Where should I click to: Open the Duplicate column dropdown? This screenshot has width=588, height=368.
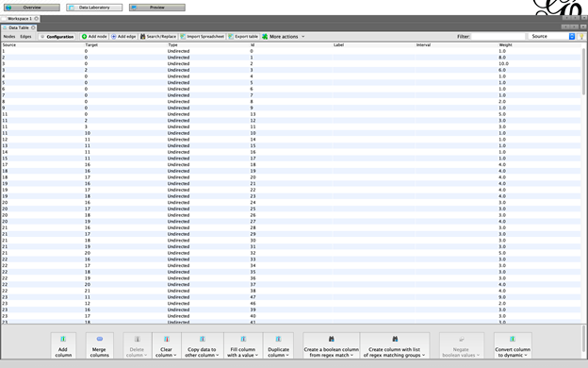pyautogui.click(x=278, y=345)
